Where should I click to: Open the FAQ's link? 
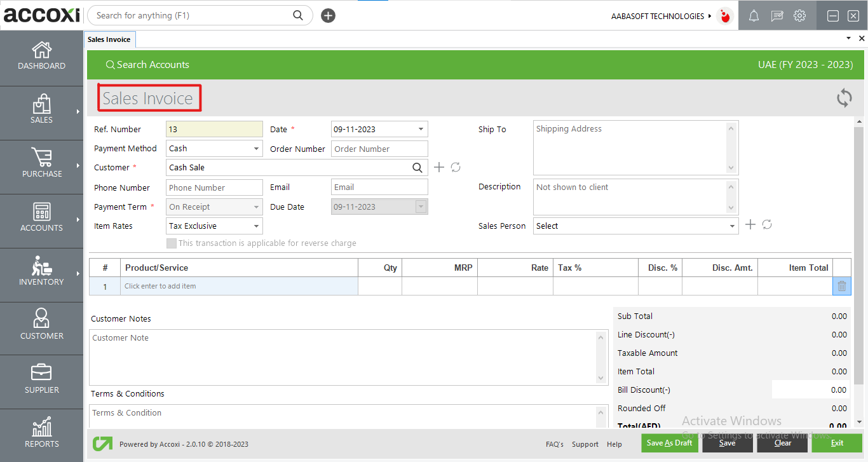pos(554,444)
